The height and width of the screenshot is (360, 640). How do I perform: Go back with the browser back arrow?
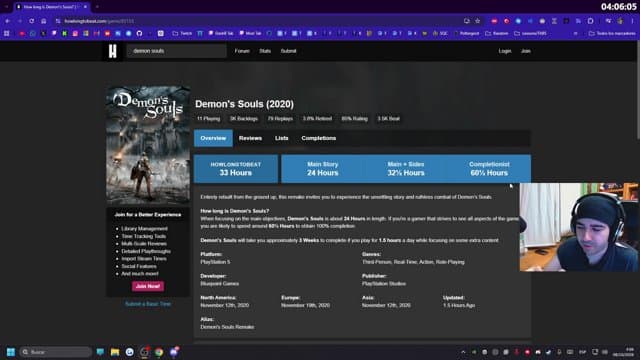click(x=8, y=21)
